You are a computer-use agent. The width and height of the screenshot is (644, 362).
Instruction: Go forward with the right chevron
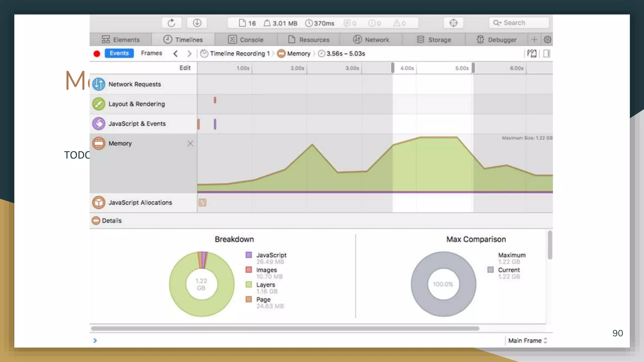click(189, 54)
